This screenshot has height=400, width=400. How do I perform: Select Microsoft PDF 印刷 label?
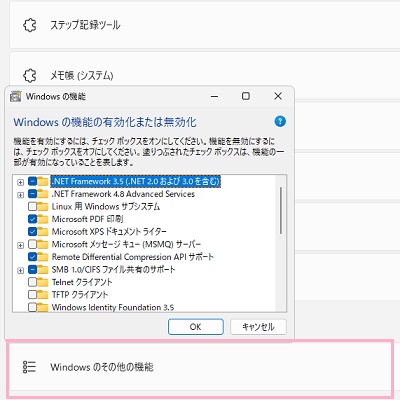coord(87,219)
